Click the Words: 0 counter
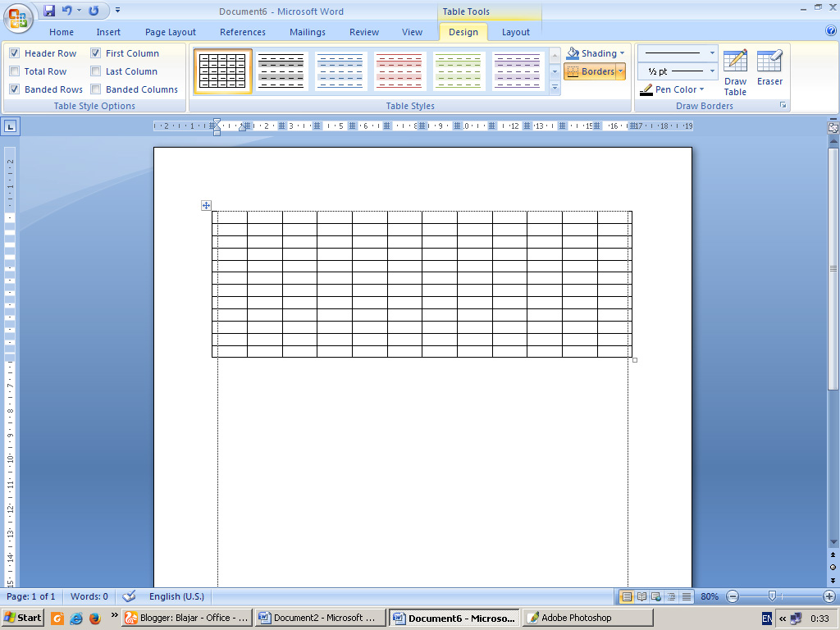Viewport: 840px width, 630px height. (x=88, y=596)
